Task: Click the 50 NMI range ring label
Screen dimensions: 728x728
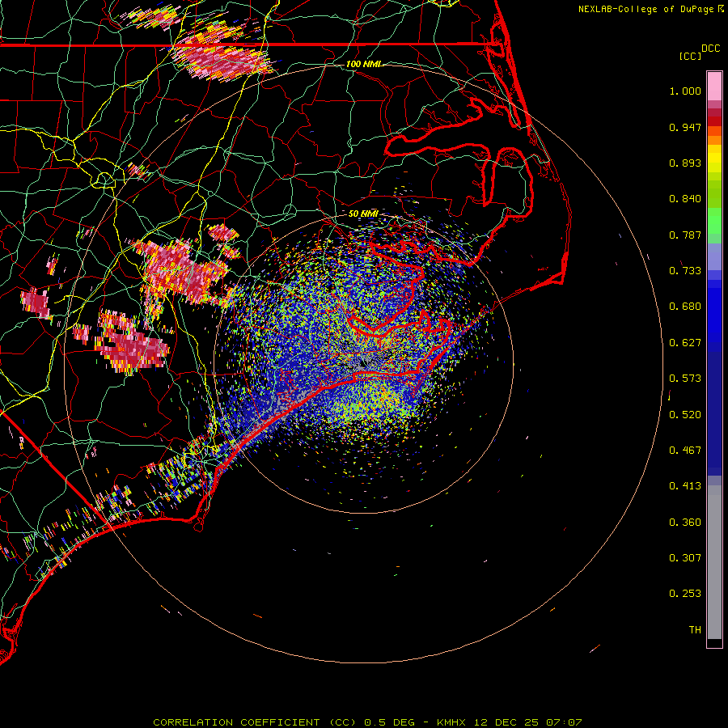Action: 363,214
